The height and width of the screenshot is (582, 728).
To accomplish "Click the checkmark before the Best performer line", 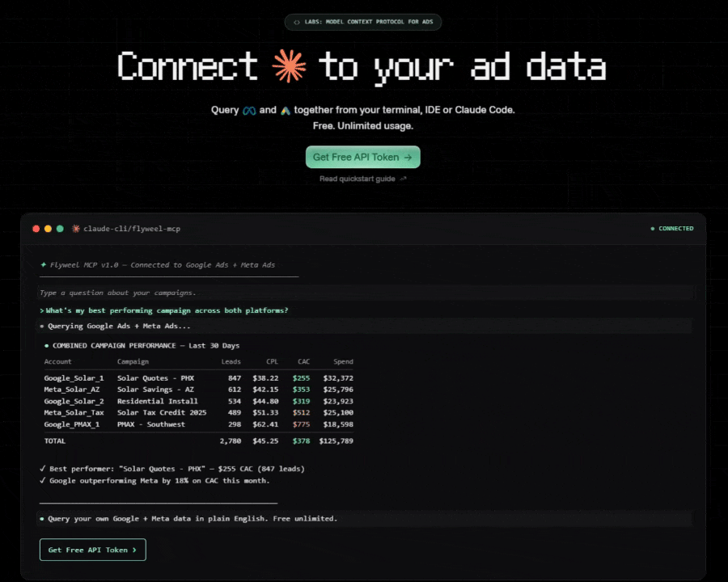I will click(43, 467).
